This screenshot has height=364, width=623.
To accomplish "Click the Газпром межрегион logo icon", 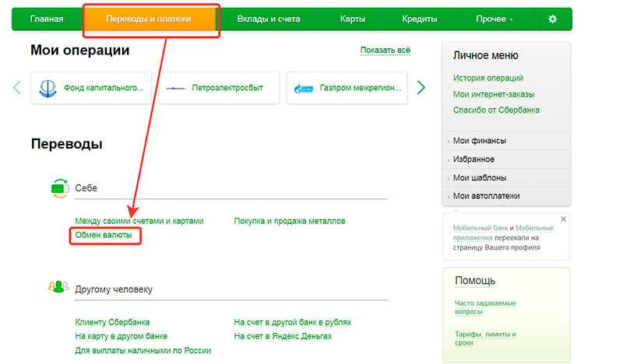I will [304, 88].
